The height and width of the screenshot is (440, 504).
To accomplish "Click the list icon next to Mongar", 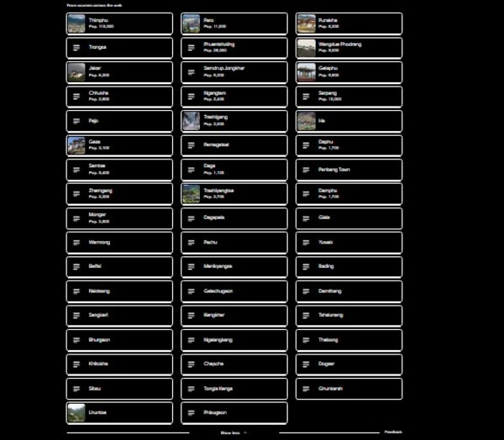I will point(76,218).
